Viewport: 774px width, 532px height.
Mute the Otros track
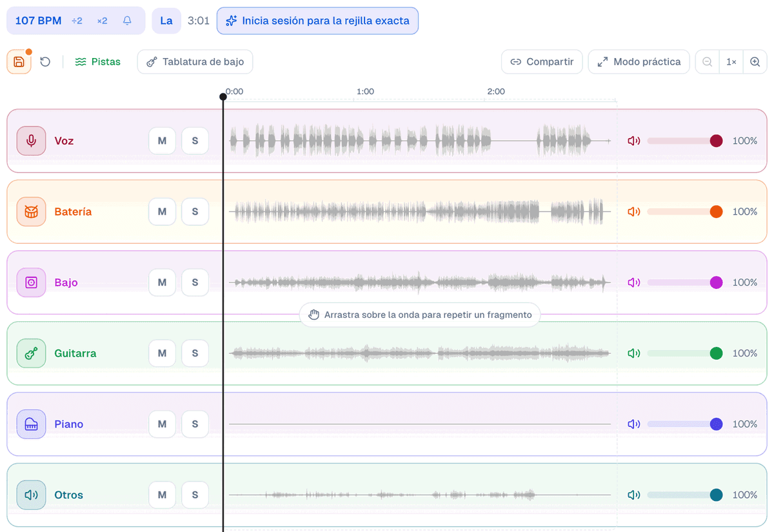coord(163,495)
